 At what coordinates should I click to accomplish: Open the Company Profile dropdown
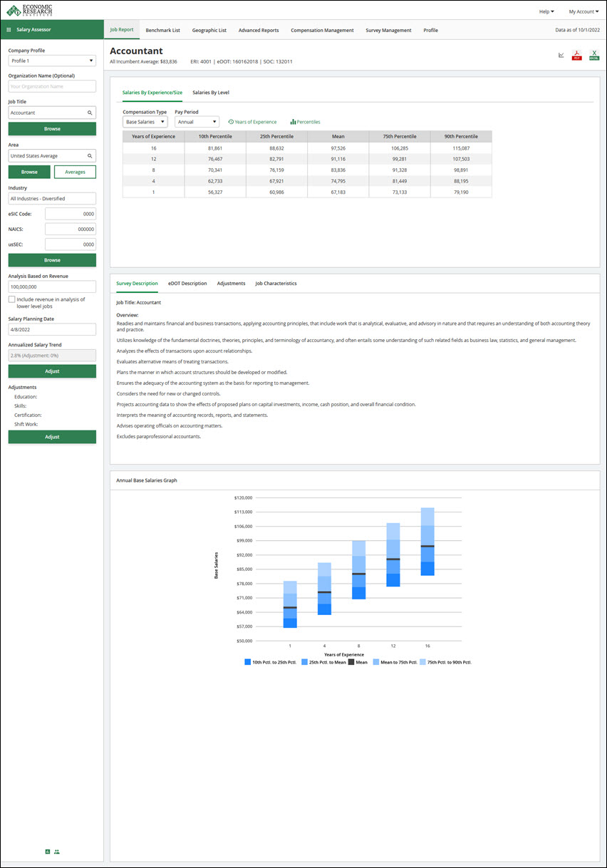[x=52, y=61]
